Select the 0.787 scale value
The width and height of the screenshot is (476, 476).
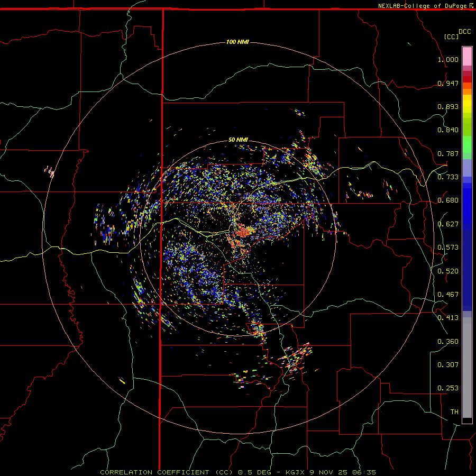(448, 153)
